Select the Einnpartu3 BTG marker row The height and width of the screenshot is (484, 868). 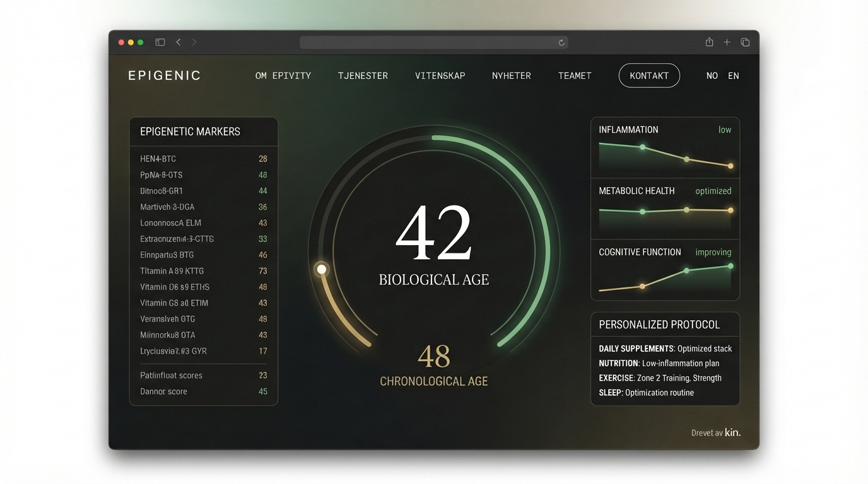pyautogui.click(x=203, y=255)
